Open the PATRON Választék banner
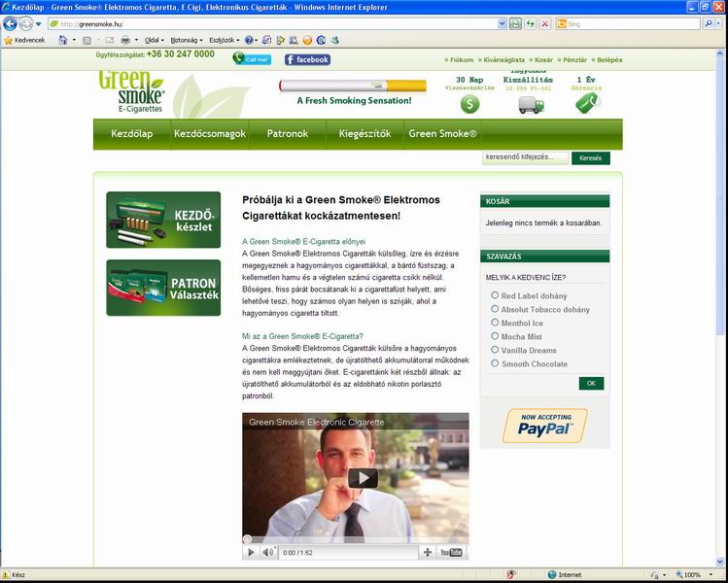 (163, 288)
